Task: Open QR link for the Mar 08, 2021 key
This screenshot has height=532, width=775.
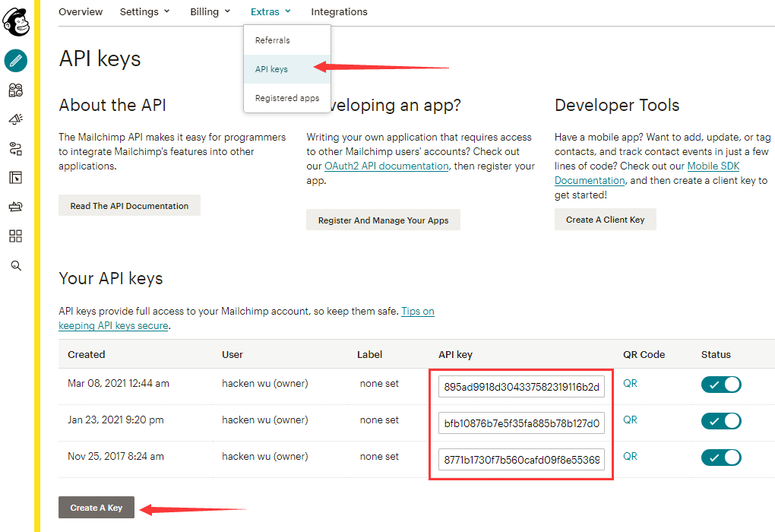Action: pos(630,383)
